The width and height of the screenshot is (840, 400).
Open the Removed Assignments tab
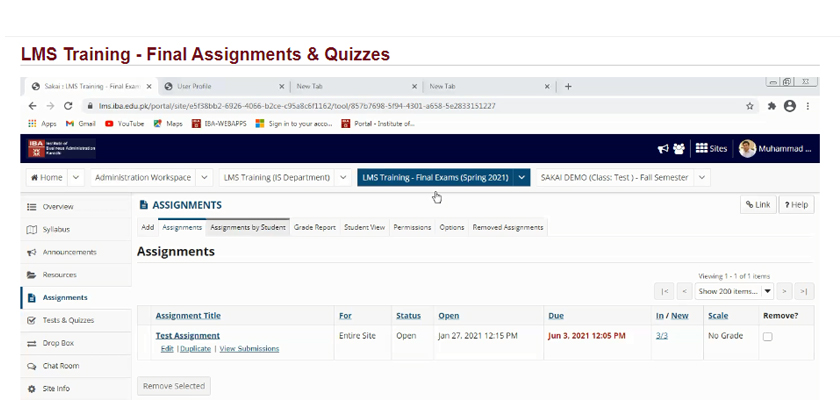click(x=508, y=227)
